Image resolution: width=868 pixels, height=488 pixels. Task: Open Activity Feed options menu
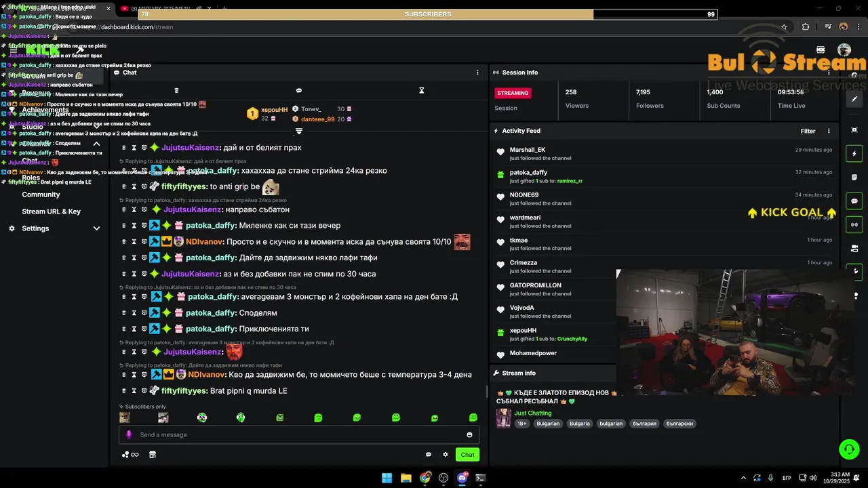coord(829,131)
